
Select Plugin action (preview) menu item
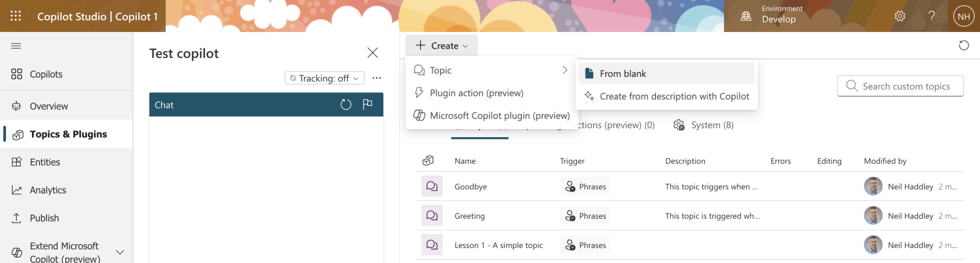[x=476, y=93]
